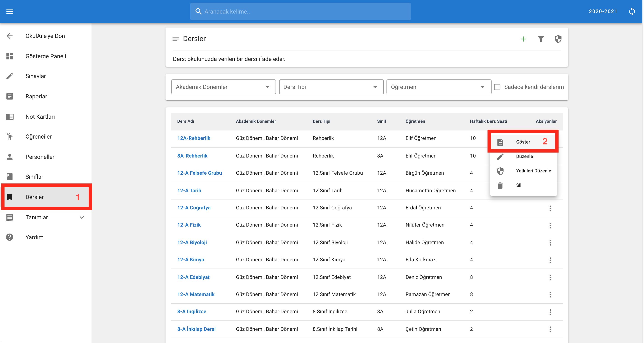
Task: Open the 12-A Coğrafya course link
Action: pos(194,208)
